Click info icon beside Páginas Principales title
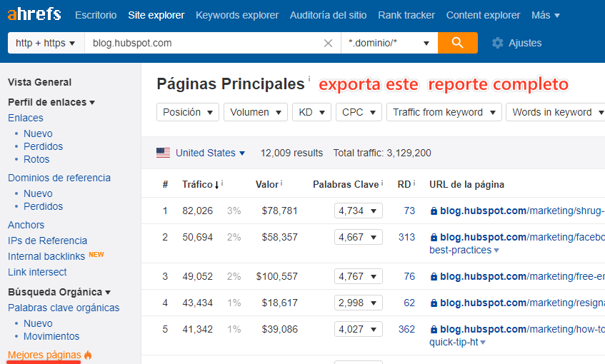This screenshot has height=364, width=605. (309, 79)
